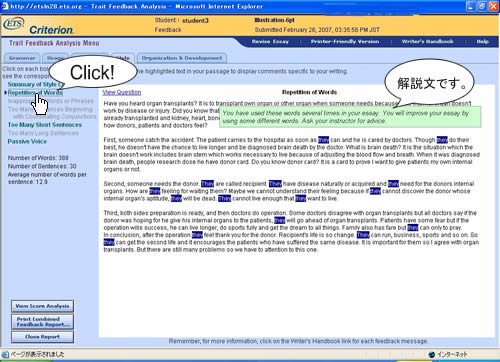Click the View Score Analysis button
The height and width of the screenshot is (362, 500).
point(42,306)
